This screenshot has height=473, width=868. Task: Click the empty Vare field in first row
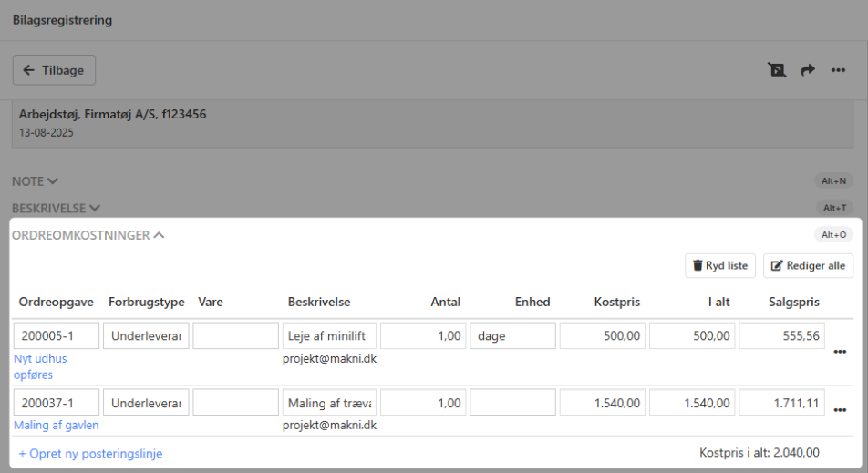tap(235, 335)
